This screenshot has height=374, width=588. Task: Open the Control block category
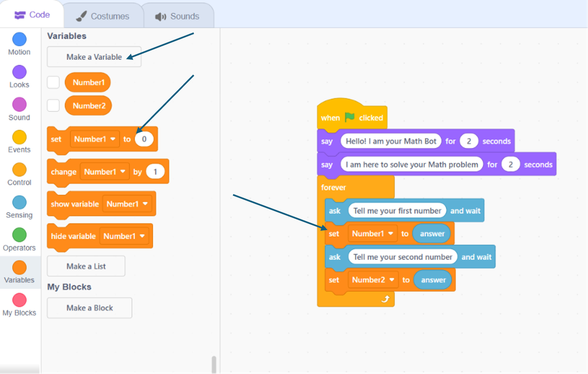(19, 174)
